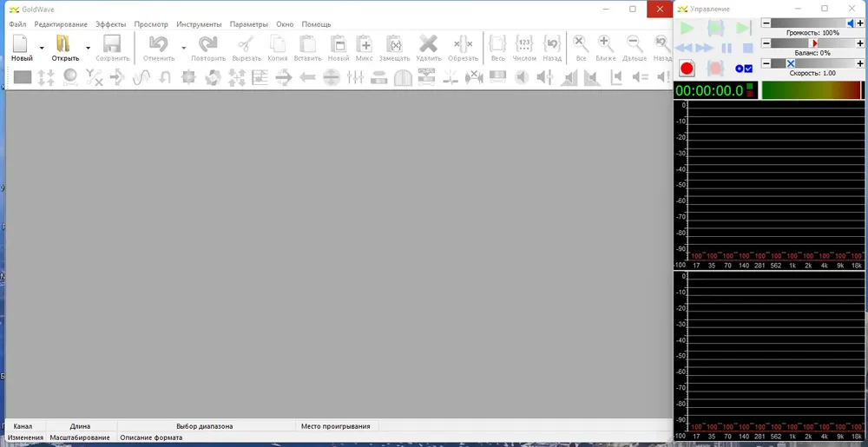Open a file using Открыть folder icon
The width and height of the screenshot is (868, 447).
[x=64, y=44]
